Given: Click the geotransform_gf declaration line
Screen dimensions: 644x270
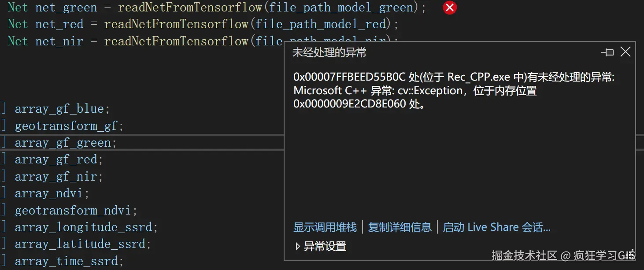Looking at the screenshot, I should click(x=69, y=126).
